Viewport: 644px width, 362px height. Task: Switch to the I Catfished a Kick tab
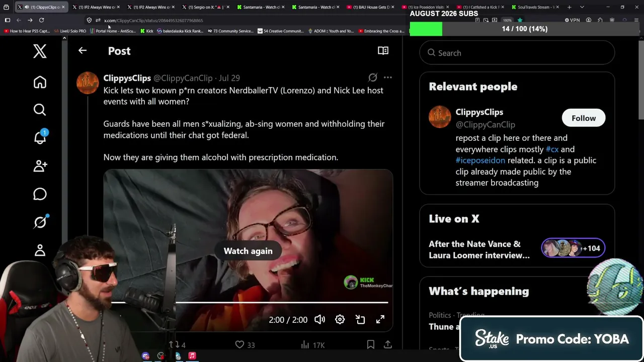[479, 7]
